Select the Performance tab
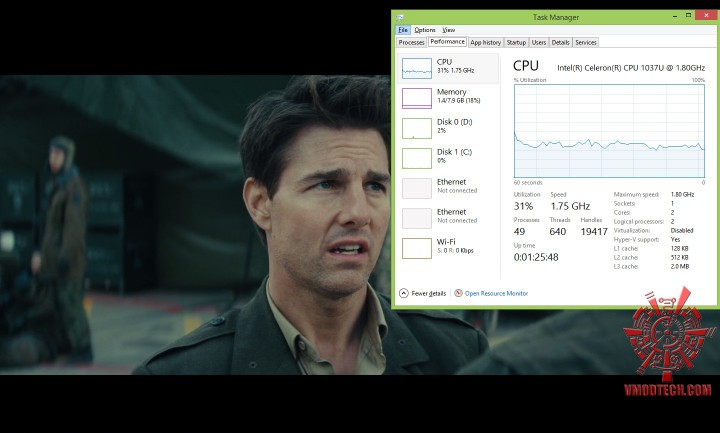Image resolution: width=720 pixels, height=433 pixels. click(447, 42)
